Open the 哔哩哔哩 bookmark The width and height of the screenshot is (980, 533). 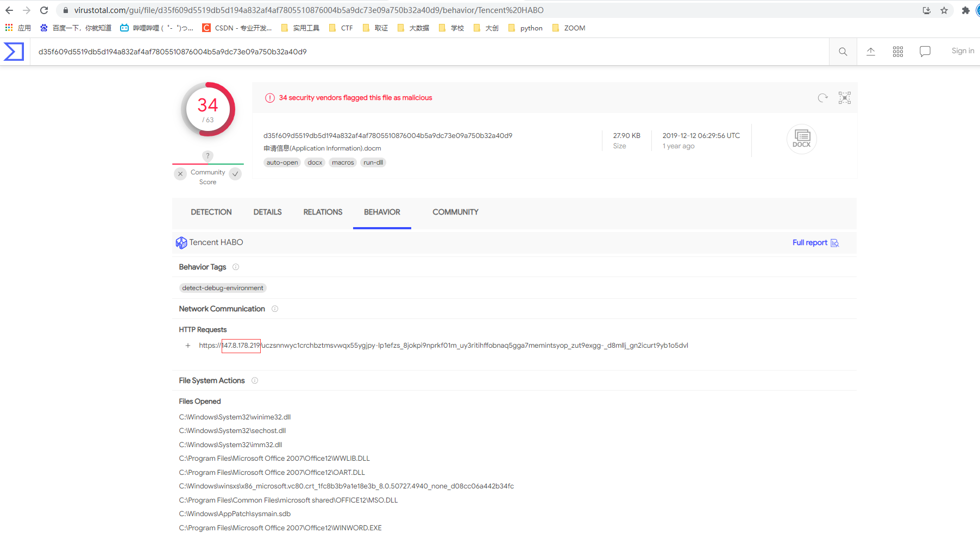click(x=156, y=28)
